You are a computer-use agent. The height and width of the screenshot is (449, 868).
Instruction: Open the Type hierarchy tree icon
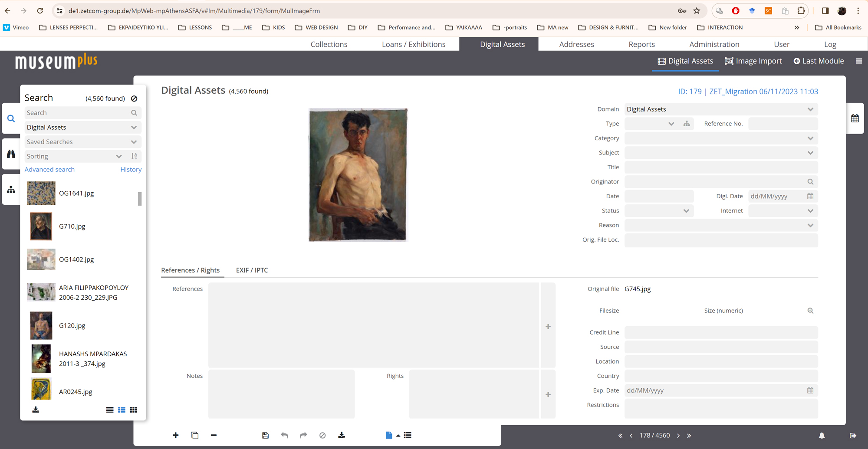[687, 124]
